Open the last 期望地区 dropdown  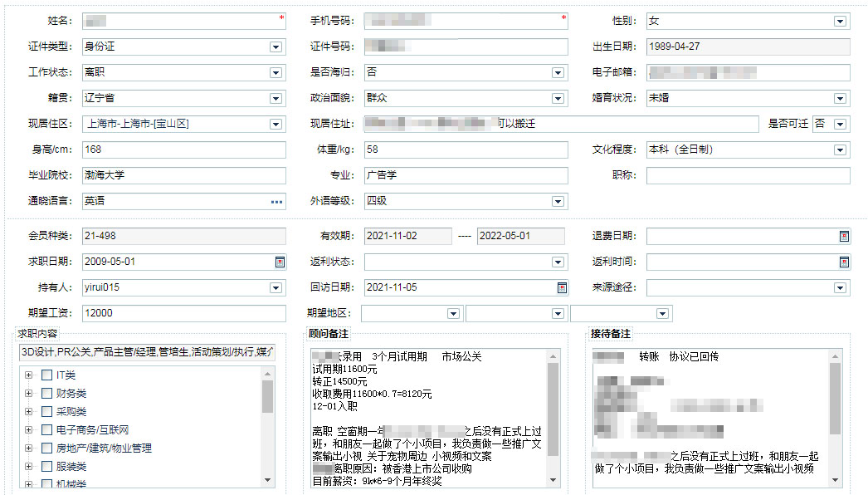click(662, 314)
